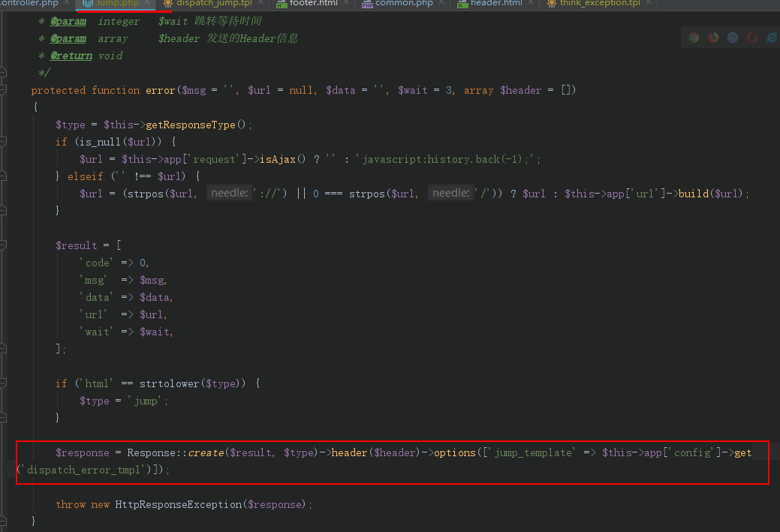
Task: Switch to the dispatch_jump.tpl tab
Action: point(214,3)
